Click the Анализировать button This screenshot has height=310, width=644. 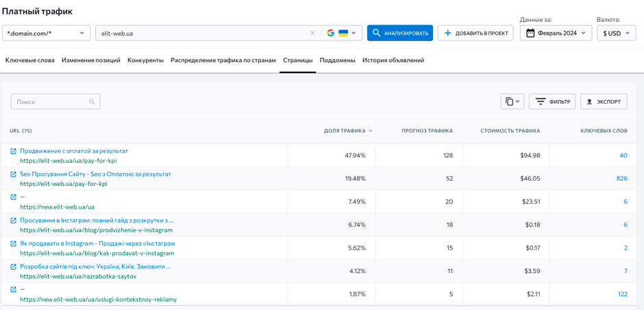click(x=400, y=34)
